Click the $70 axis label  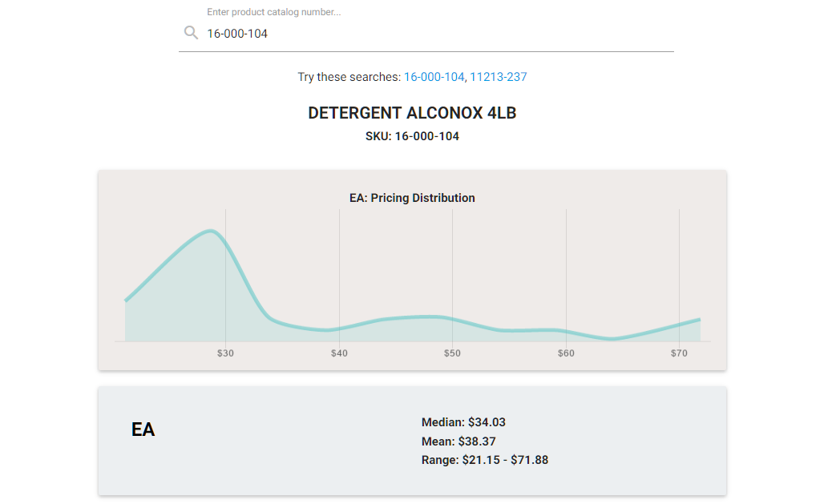tap(679, 353)
